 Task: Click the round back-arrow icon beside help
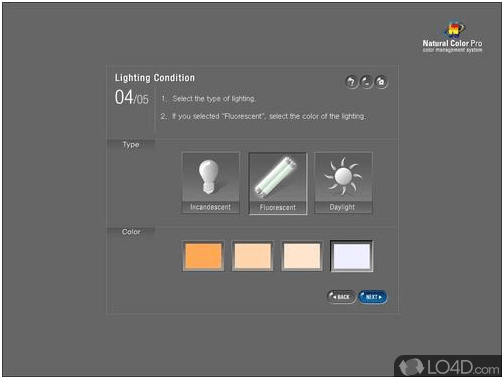(366, 82)
